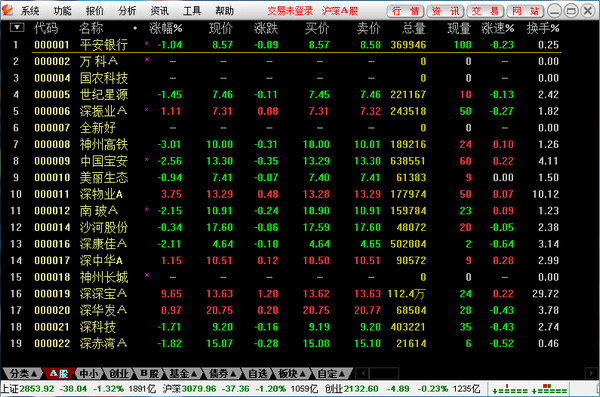Select the 全新好 stock row

tap(285, 128)
